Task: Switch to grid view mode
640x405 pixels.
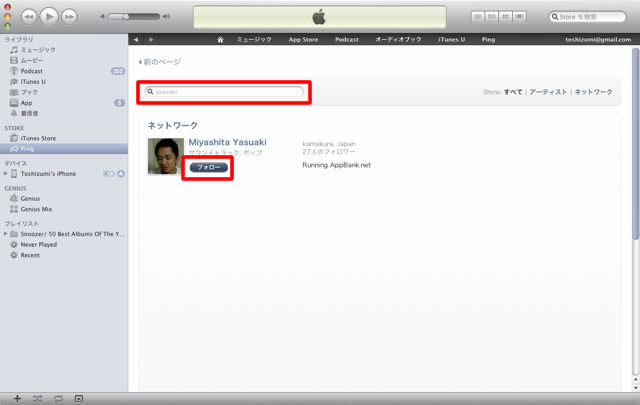Action: 505,17
